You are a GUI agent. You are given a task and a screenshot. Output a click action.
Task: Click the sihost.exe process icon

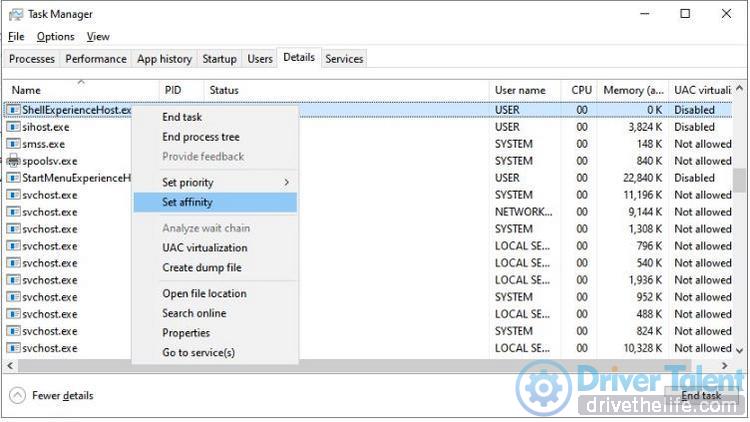click(13, 127)
